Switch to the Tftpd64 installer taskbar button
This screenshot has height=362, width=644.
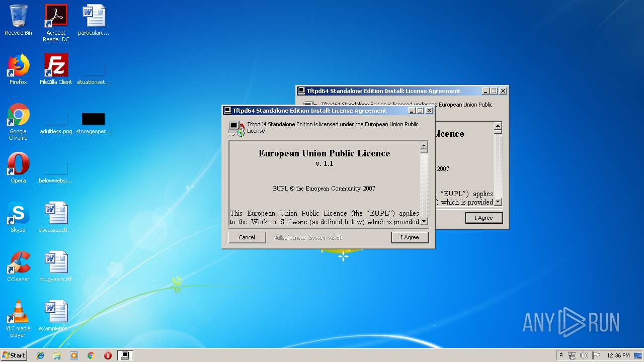[x=125, y=355]
